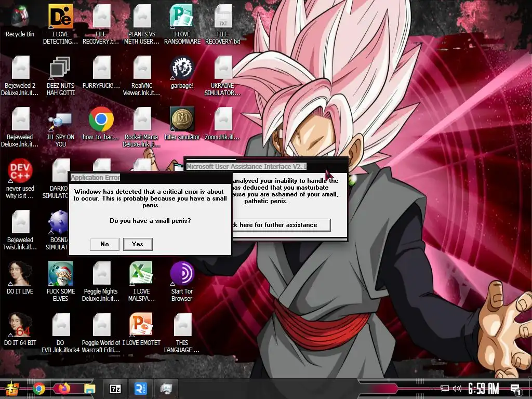Open the Recycle Bin desktop icon
The height and width of the screenshot is (399, 532).
coord(20,22)
